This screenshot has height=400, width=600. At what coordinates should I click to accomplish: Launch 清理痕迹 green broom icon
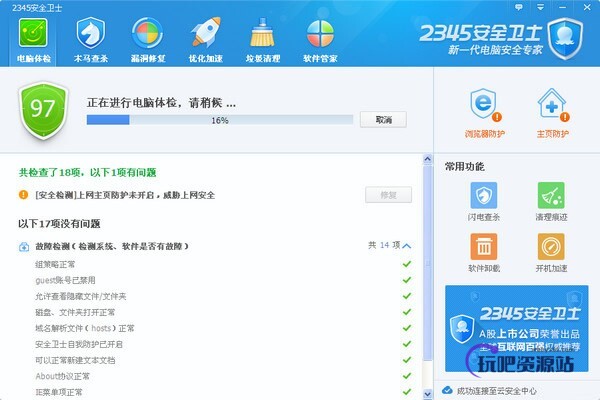551,195
